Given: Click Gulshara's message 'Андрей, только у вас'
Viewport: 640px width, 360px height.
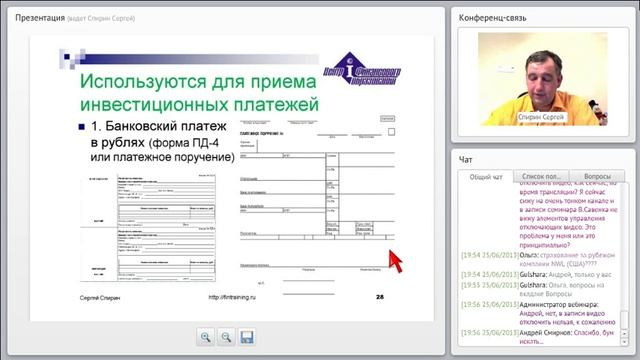Looking at the screenshot, I should click(x=536, y=275).
